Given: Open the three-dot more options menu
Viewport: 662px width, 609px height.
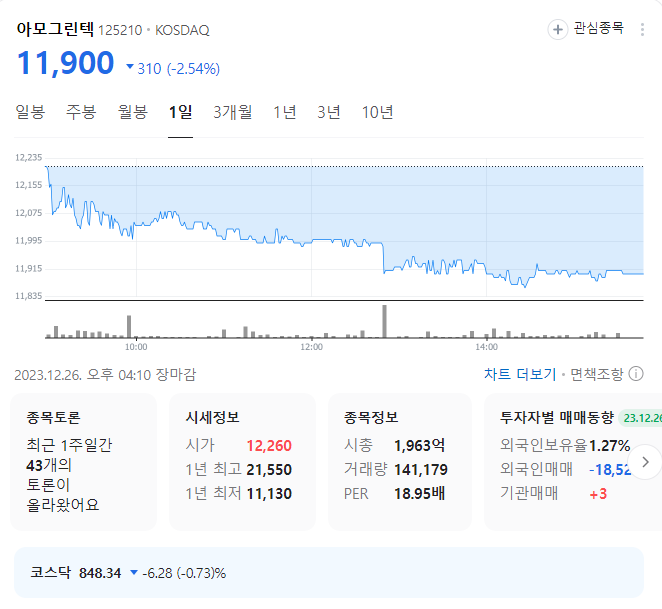Looking at the screenshot, I should 642,30.
